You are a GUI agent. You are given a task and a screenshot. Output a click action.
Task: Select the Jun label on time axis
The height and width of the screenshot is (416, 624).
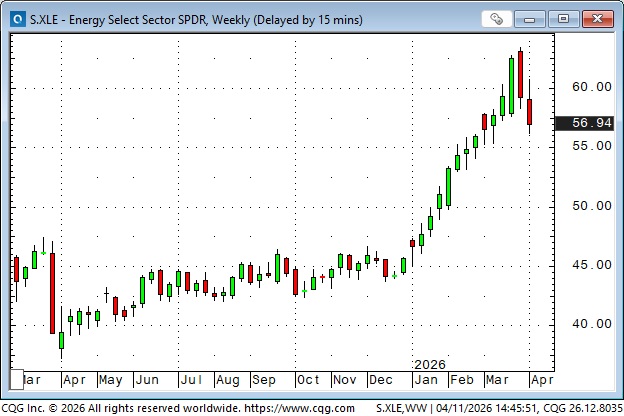coord(147,380)
